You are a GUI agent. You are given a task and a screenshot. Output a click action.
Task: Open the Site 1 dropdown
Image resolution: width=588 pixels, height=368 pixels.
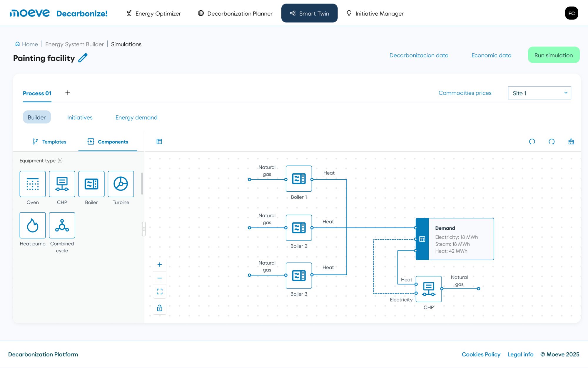point(539,93)
